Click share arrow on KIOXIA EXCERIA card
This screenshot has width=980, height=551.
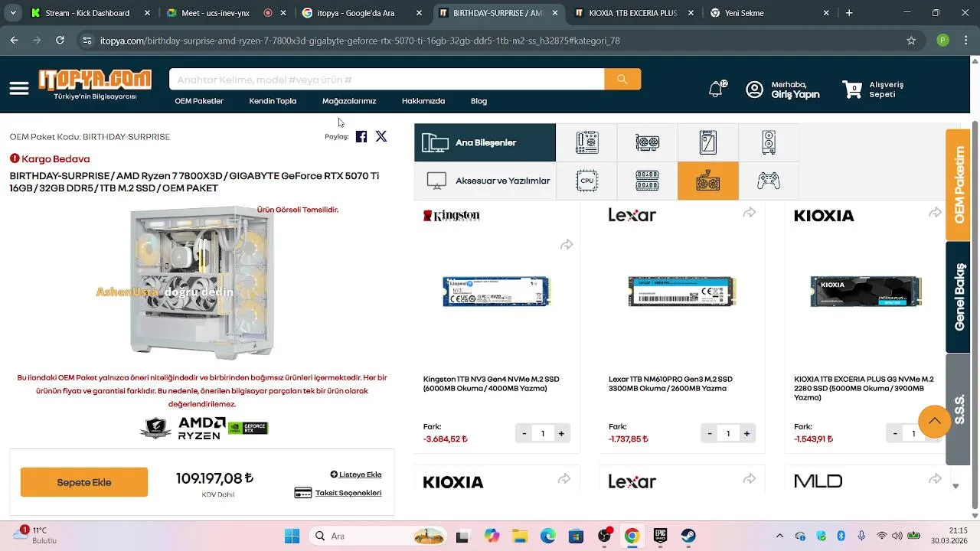click(x=935, y=213)
